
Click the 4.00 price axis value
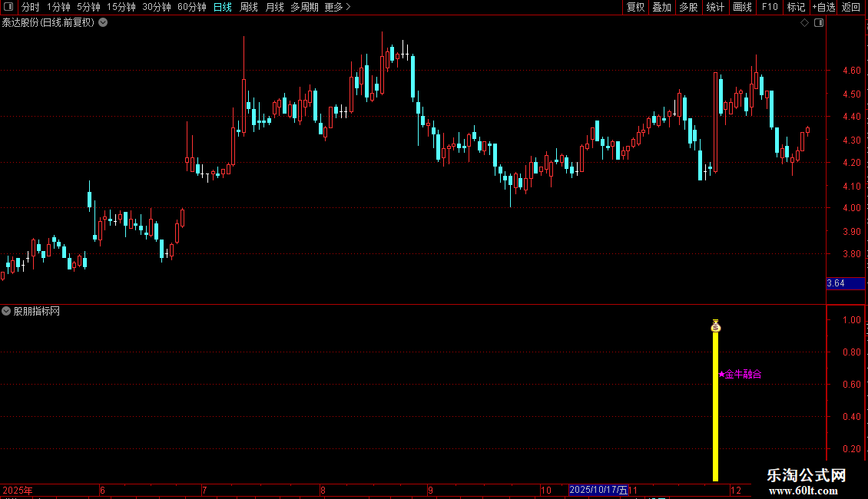coord(851,208)
